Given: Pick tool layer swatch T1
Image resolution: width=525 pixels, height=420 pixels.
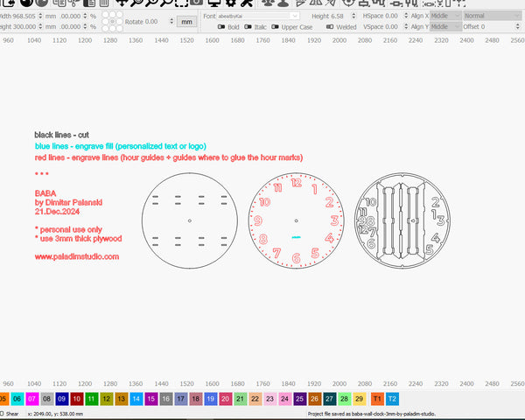Looking at the screenshot, I should 377,399.
